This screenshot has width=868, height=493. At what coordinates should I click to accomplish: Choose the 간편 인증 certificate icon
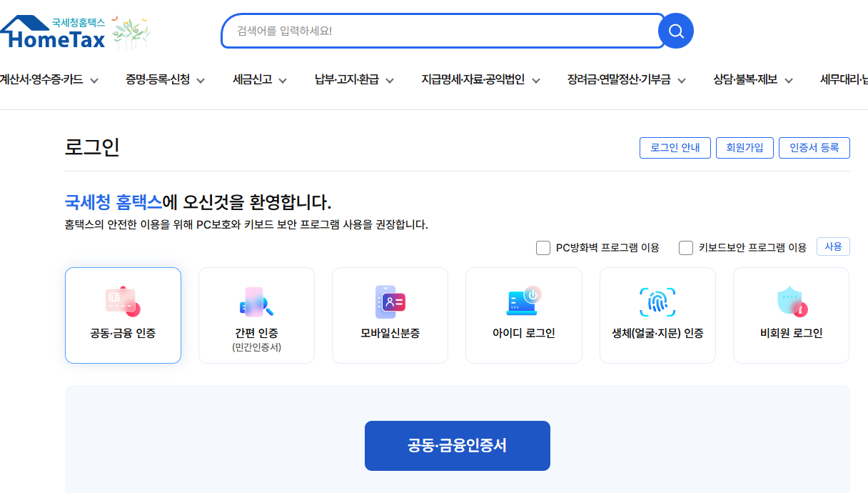click(x=256, y=301)
